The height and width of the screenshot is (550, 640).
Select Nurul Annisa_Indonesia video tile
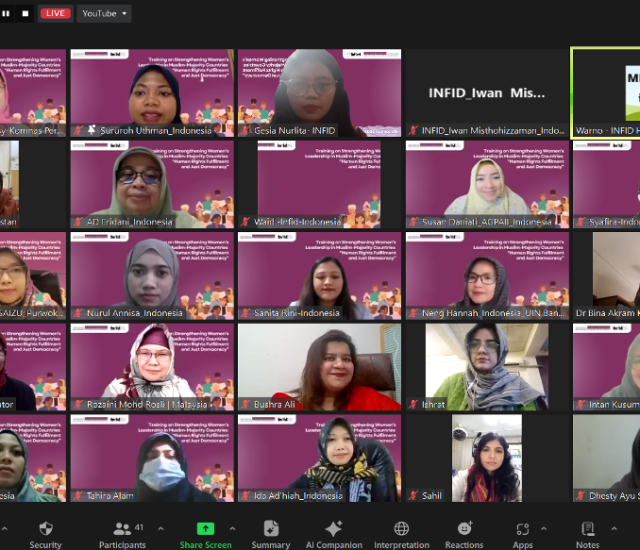pos(152,276)
